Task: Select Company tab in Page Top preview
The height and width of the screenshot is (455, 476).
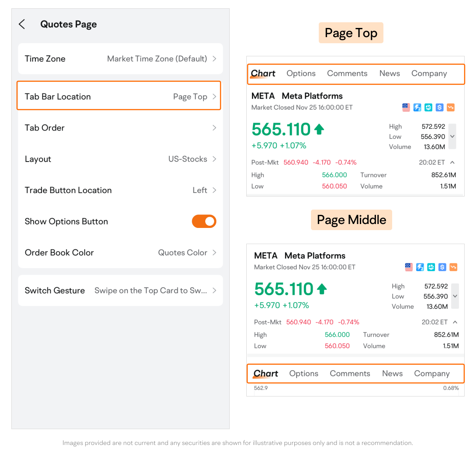Action: [429, 73]
